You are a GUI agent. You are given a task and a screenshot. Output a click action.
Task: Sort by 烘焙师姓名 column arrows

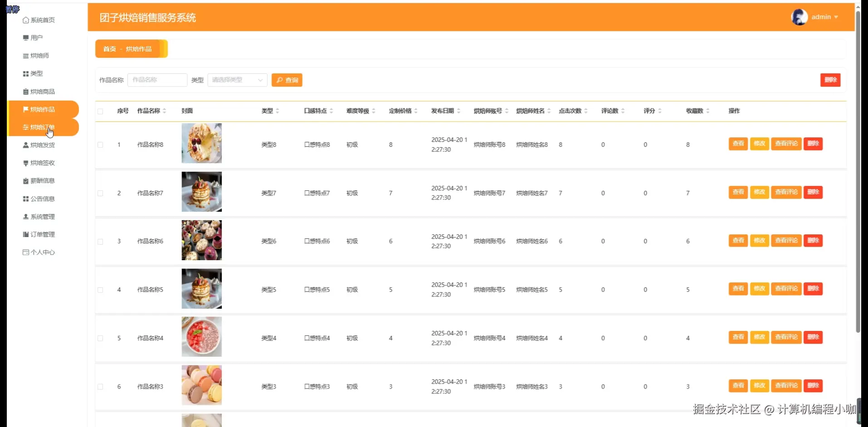point(549,111)
